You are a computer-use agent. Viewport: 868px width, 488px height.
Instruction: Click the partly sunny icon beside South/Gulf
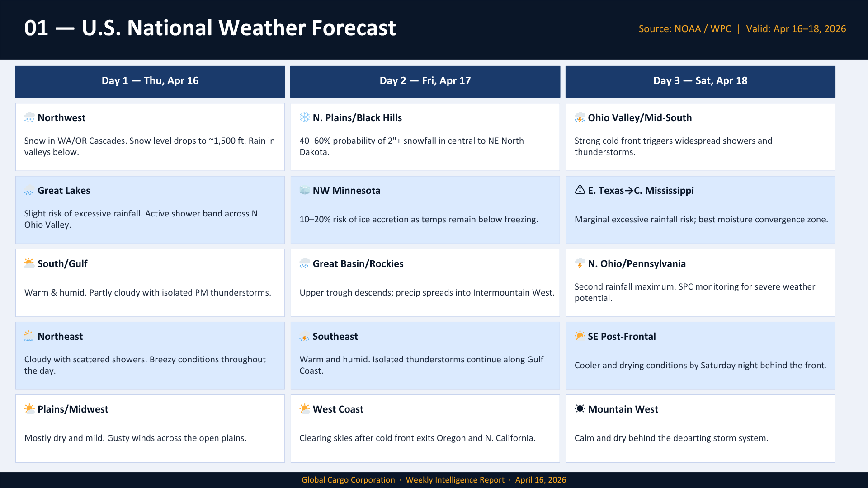pos(29,263)
